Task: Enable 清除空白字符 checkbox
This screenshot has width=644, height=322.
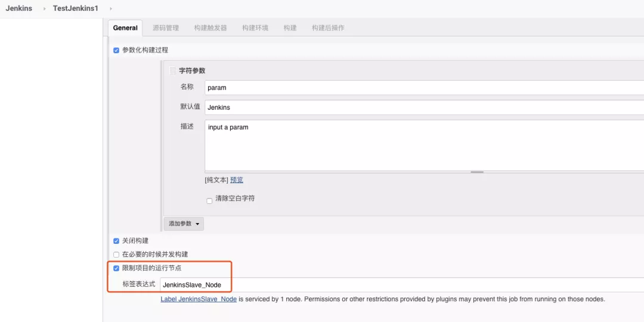Action: pyautogui.click(x=209, y=201)
